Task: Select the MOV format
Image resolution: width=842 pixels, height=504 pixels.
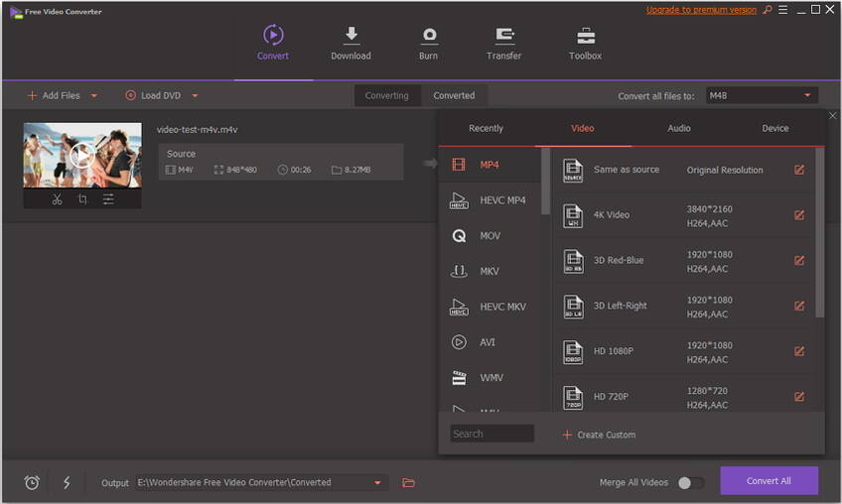Action: [x=490, y=235]
